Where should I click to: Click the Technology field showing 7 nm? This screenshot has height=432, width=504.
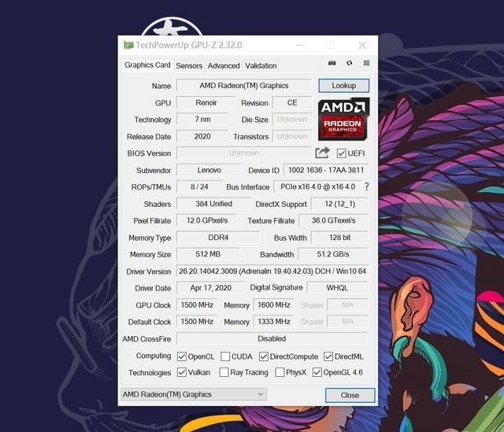click(x=202, y=120)
